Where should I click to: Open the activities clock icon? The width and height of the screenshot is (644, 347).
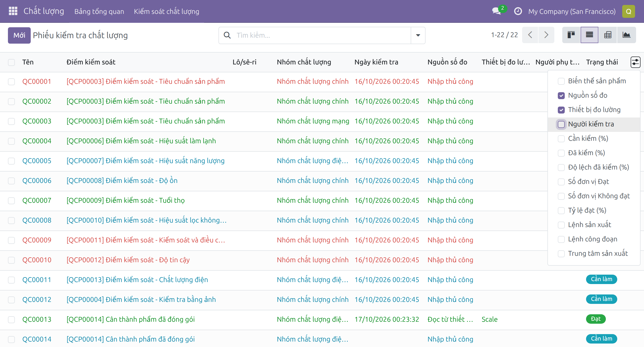(518, 11)
